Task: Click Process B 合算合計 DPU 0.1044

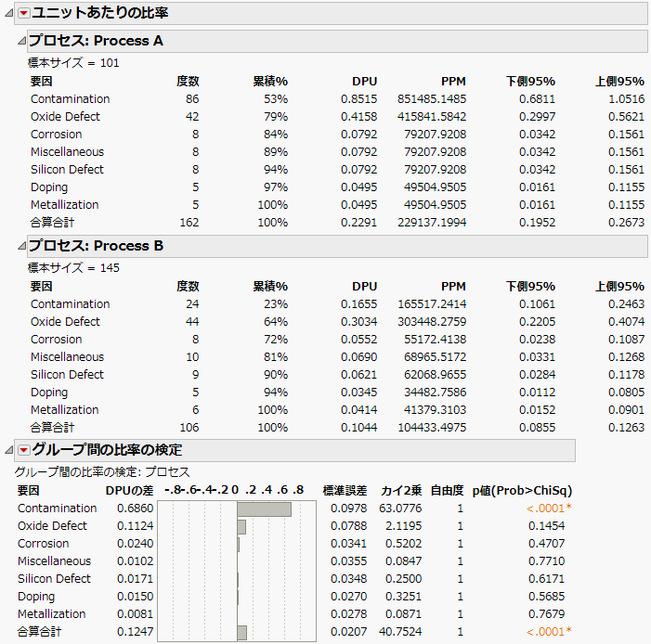Action: [358, 428]
